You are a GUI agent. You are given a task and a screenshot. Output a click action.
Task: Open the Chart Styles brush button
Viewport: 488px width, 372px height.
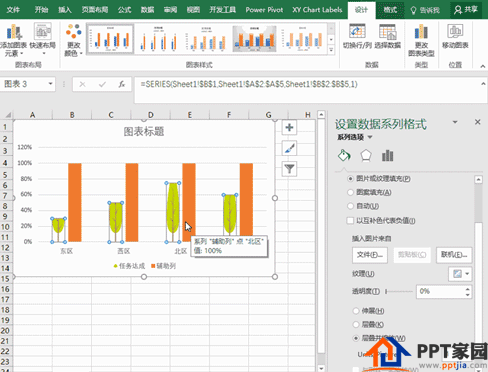coord(289,148)
